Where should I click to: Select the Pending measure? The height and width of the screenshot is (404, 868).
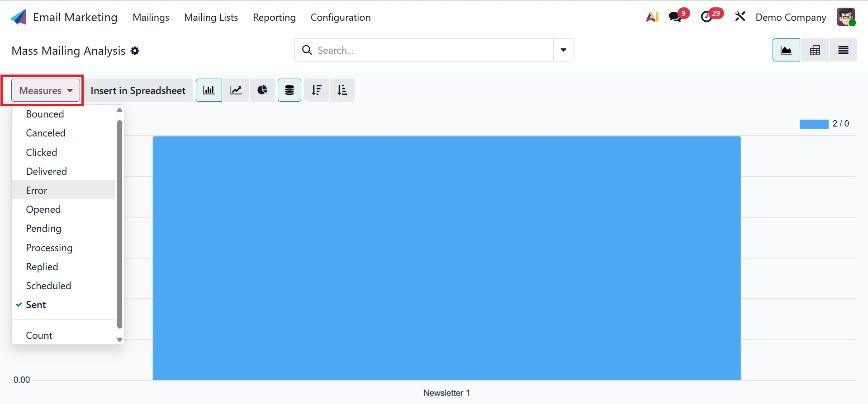[64, 228]
